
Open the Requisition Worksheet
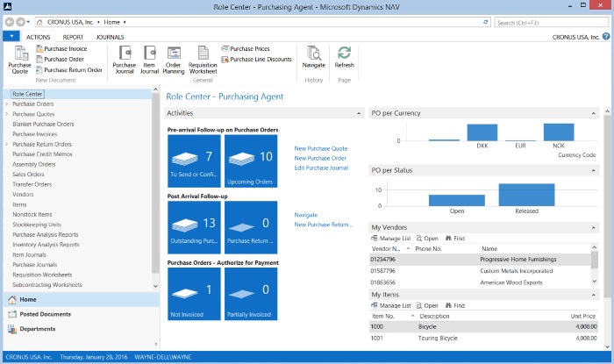[x=203, y=60]
